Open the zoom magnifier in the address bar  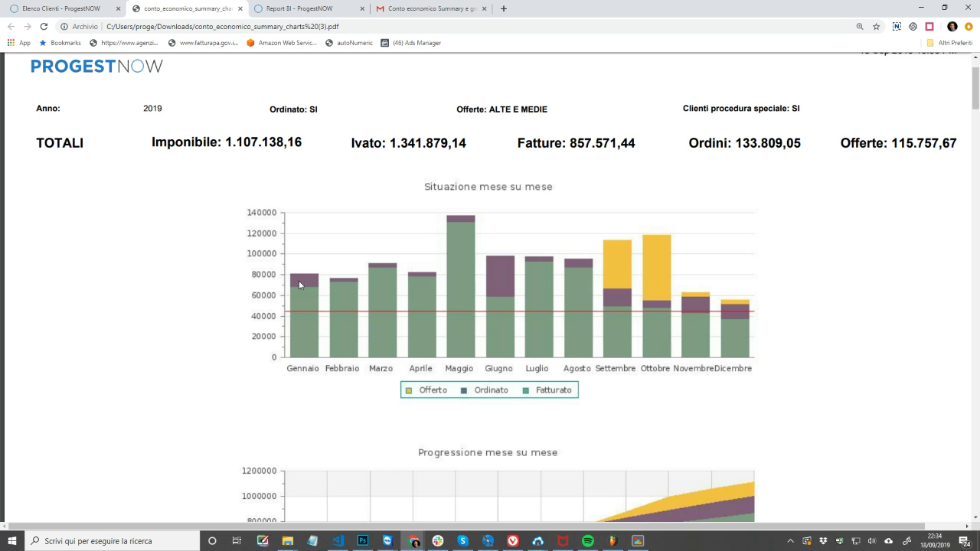(860, 26)
